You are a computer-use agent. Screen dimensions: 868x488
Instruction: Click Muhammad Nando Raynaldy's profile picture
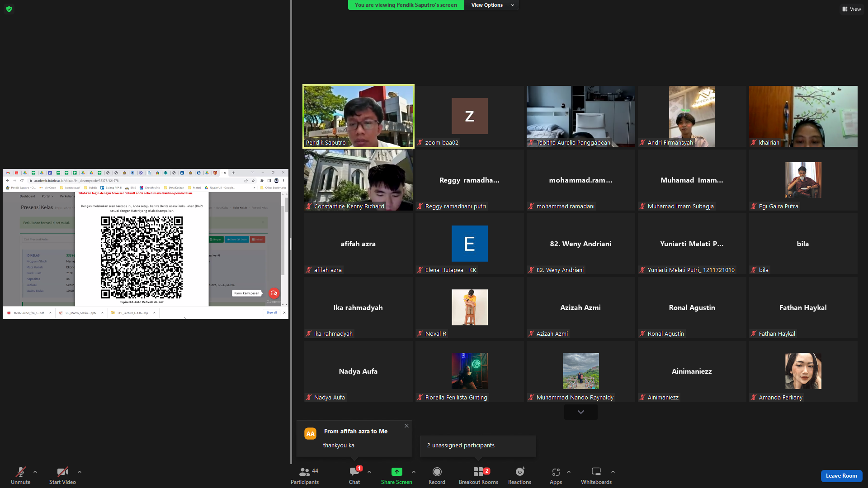pos(581,371)
